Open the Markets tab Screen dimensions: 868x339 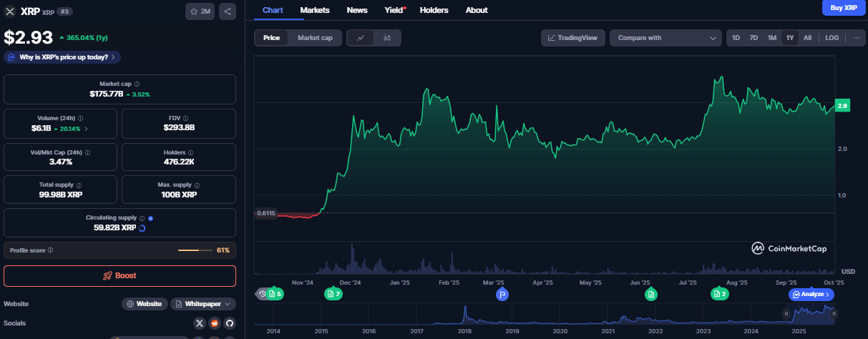pos(315,10)
